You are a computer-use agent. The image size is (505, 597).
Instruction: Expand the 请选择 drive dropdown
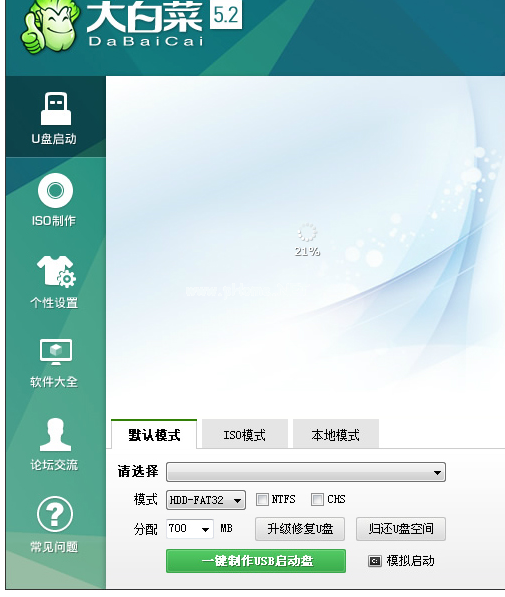point(306,472)
